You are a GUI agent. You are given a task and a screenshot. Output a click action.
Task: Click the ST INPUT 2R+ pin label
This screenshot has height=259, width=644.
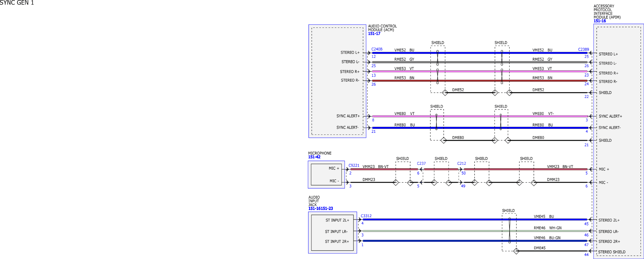tap(337, 241)
